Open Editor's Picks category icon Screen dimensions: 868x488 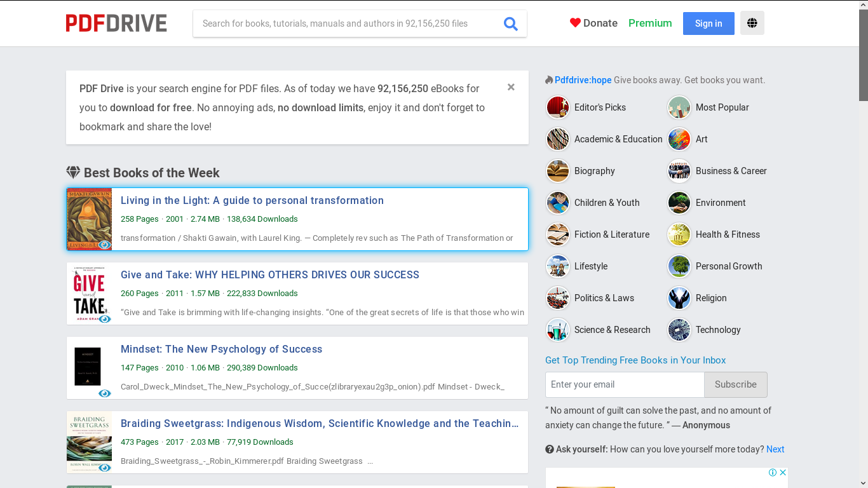[558, 107]
